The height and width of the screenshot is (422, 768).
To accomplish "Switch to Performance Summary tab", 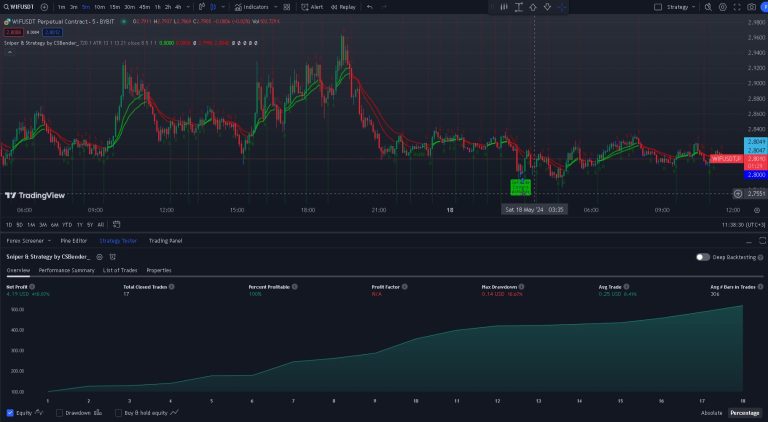I will point(66,270).
